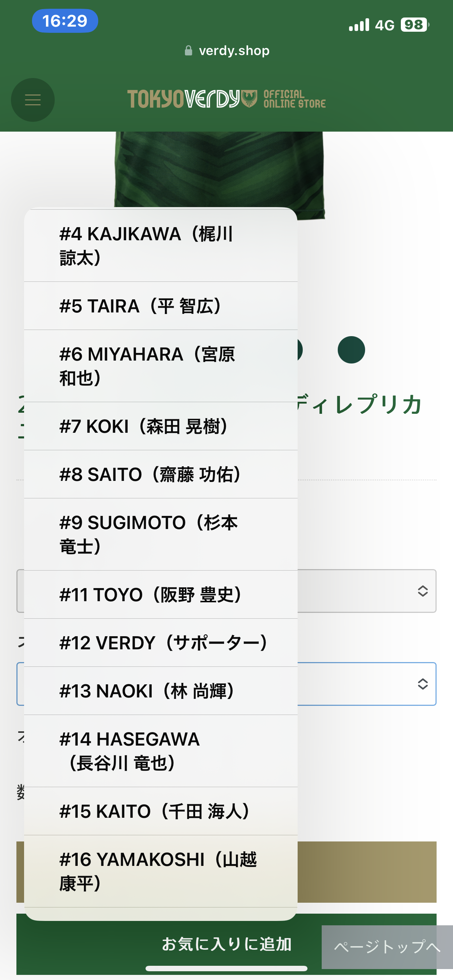Open the hamburger menu
Image resolution: width=453 pixels, height=980 pixels.
[x=33, y=100]
